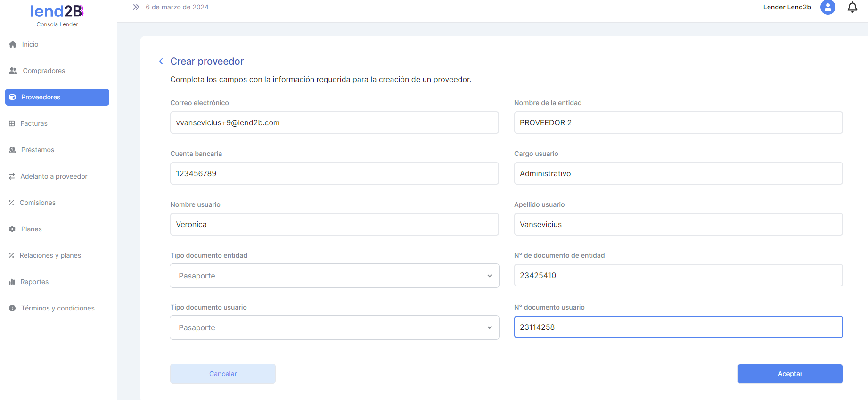Viewport: 868px width, 400px height.
Task: Click into the Cuenta bancaria field
Action: pos(334,173)
